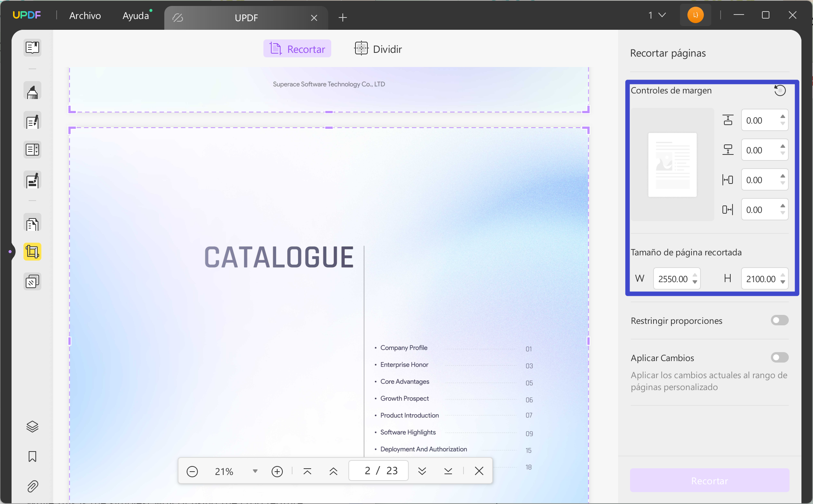Click the cropped page width W field
This screenshot has width=813, height=504.
673,279
